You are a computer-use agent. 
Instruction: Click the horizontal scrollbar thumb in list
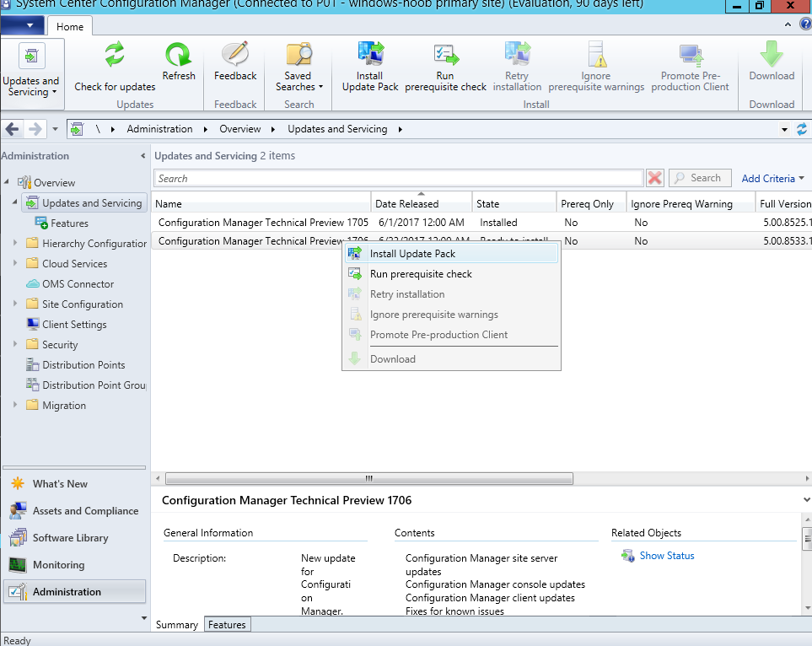(368, 478)
